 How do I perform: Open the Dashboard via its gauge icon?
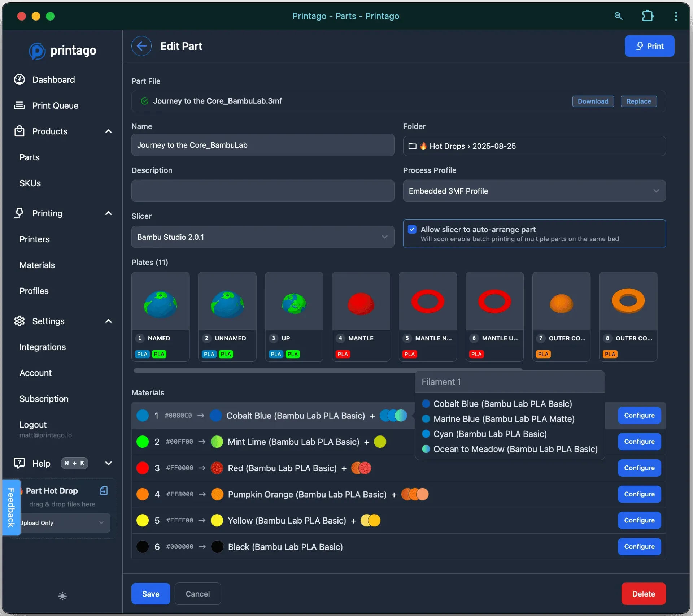point(19,79)
